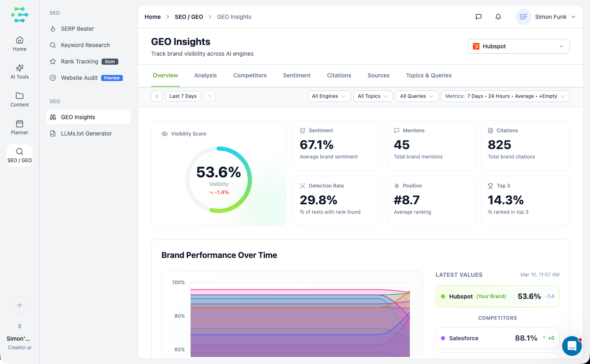This screenshot has height=364, width=590.
Task: Open the All Topics filter dropdown
Action: tap(373, 96)
